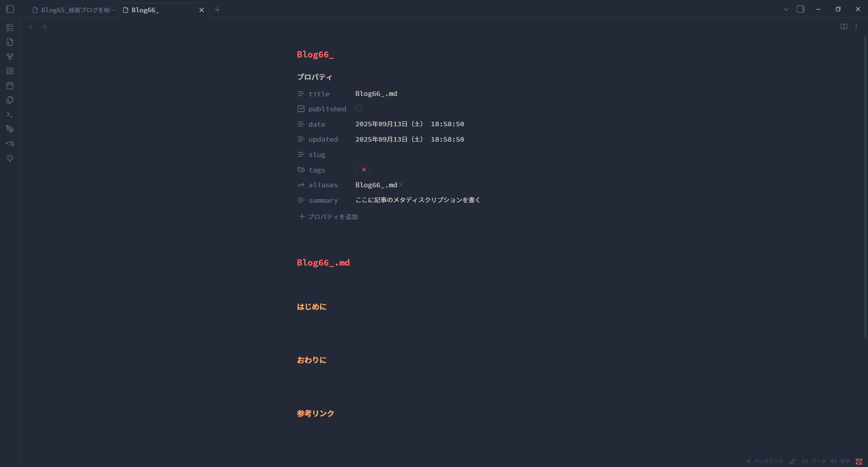The width and height of the screenshot is (868, 467).
Task: Remove the Blog66_.md alias entry
Action: [x=401, y=185]
